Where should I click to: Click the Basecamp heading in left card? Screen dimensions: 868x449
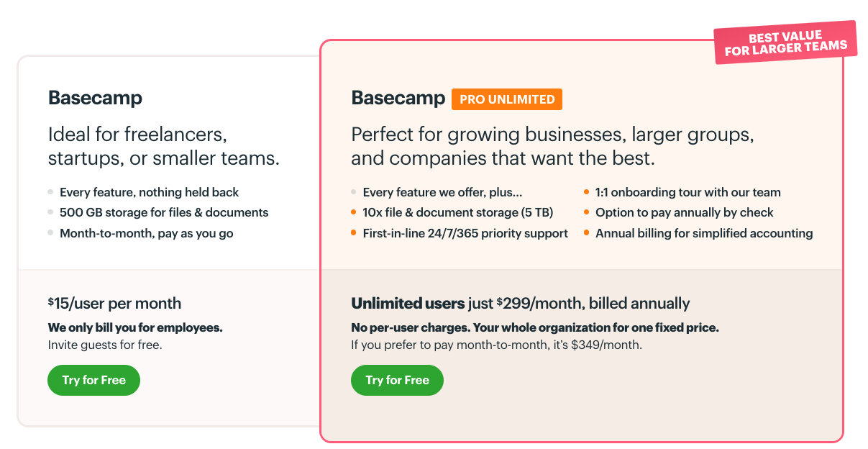pyautogui.click(x=95, y=98)
